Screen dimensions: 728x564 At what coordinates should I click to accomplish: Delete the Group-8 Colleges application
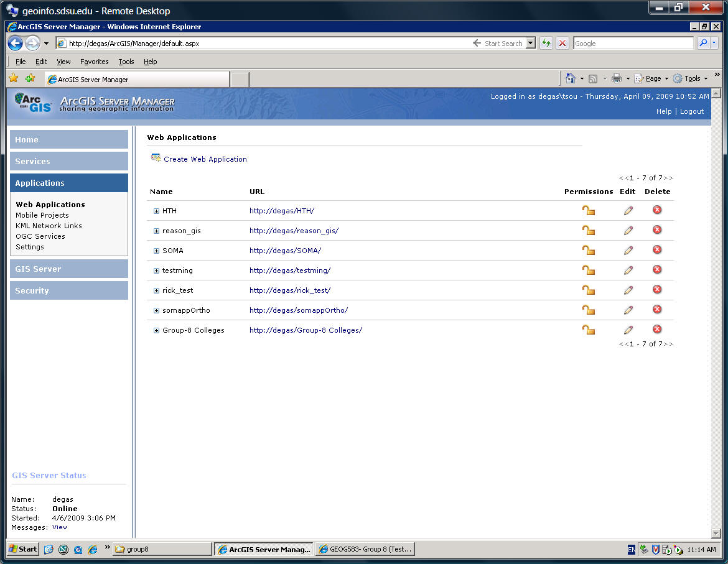click(x=657, y=330)
